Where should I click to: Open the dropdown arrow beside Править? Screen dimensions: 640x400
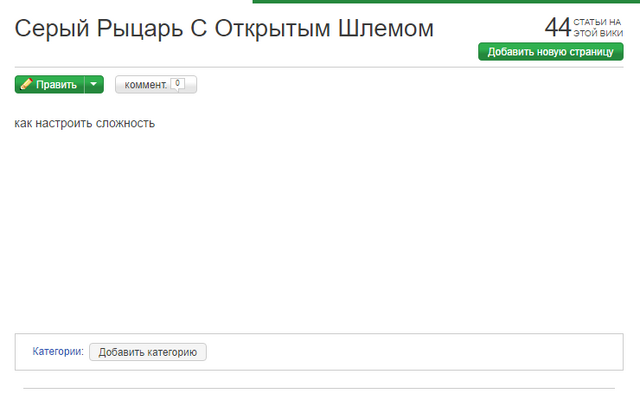(x=94, y=84)
